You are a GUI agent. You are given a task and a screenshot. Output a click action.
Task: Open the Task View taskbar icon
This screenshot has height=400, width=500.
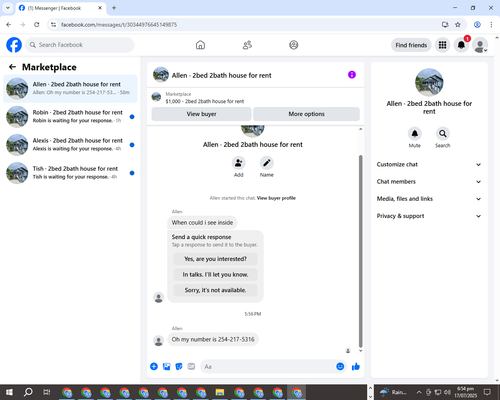click(x=47, y=392)
